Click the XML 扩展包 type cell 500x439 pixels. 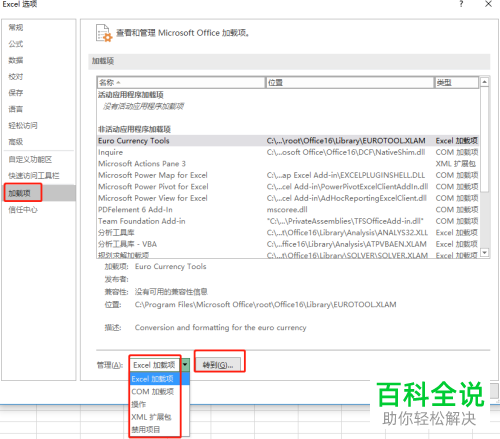tap(456, 164)
